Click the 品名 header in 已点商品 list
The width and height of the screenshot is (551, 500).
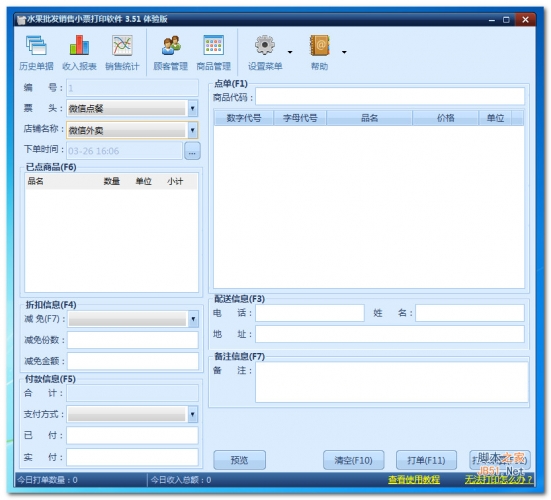click(x=35, y=181)
